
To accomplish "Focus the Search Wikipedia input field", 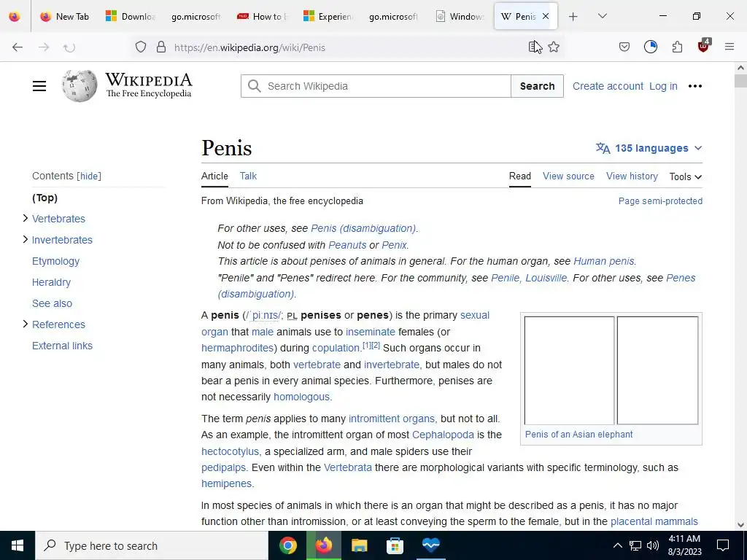I will (376, 86).
